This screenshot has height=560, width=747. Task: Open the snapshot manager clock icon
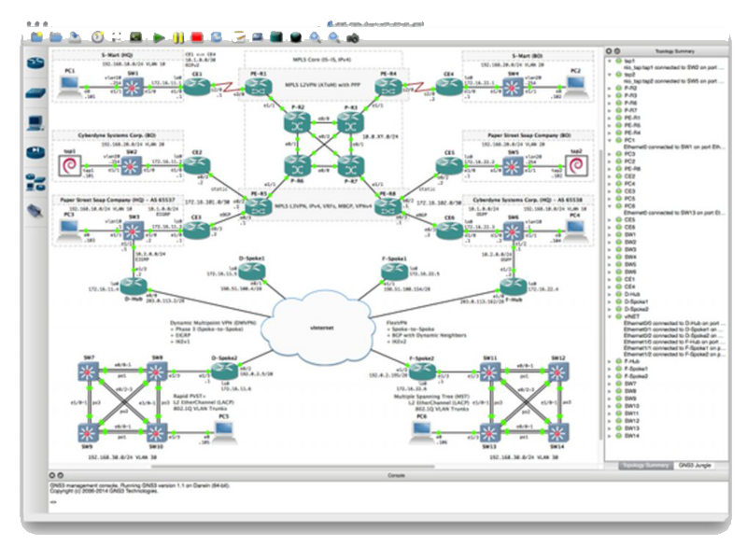(98, 37)
